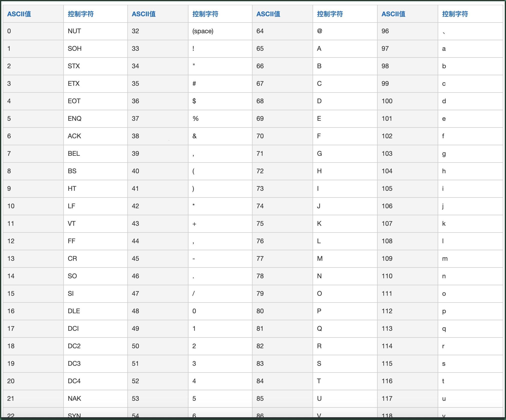The image size is (506, 420).
Task: Click uppercase M character cell
Action: point(345,259)
